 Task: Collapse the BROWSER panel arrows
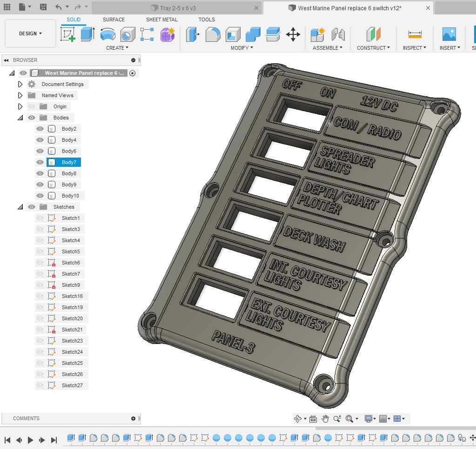tap(6, 60)
